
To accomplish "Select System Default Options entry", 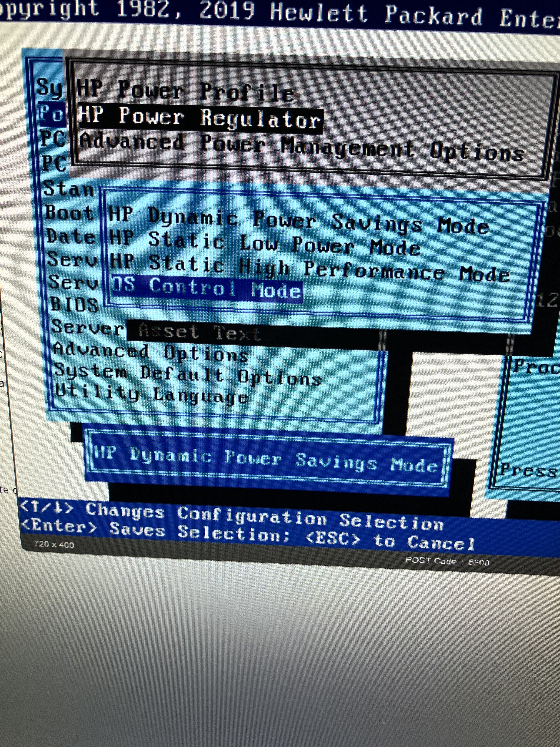I will tap(188, 374).
